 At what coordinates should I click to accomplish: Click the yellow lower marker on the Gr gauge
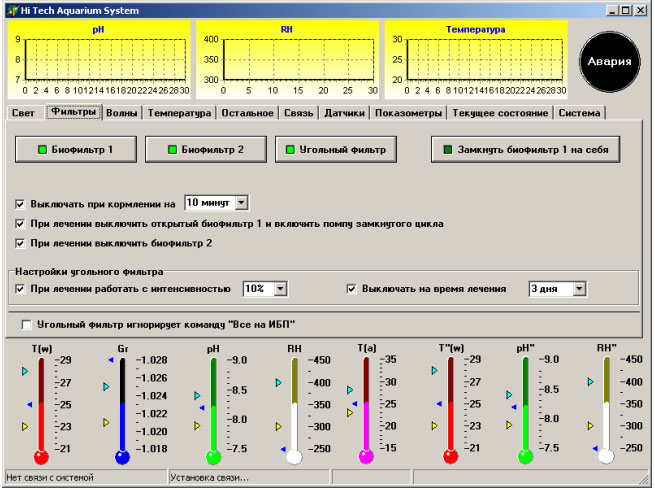click(107, 423)
